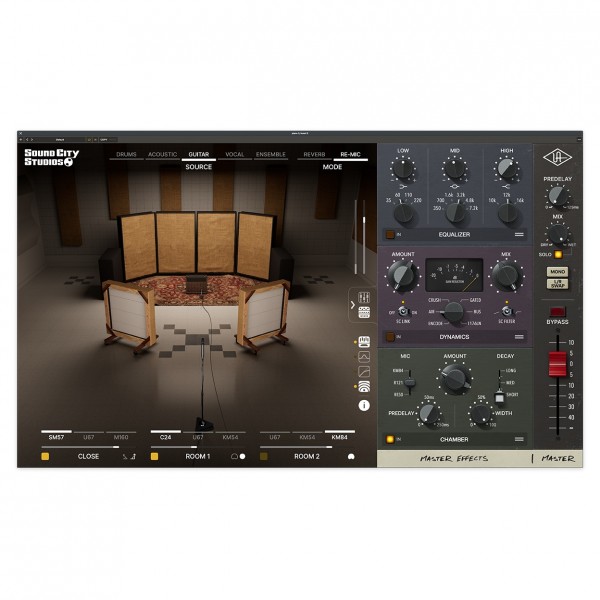600x600 pixels.
Task: Click the mid bell filter shape icon
Action: pyautogui.click(x=455, y=187)
